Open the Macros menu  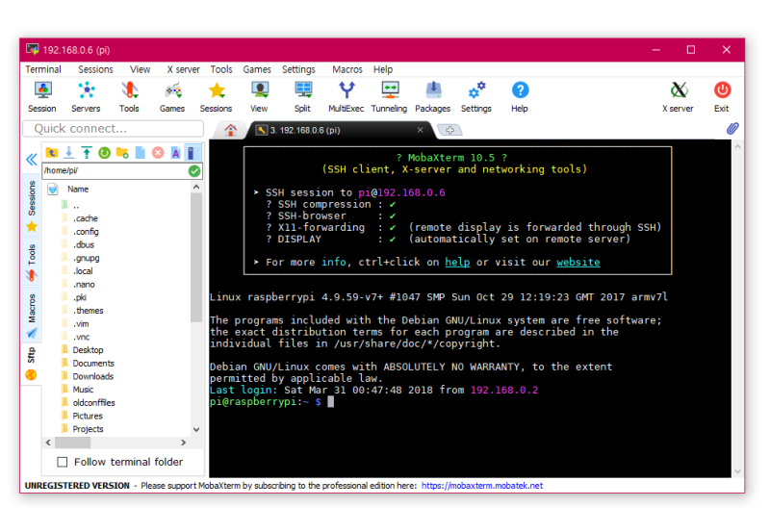pyautogui.click(x=347, y=69)
